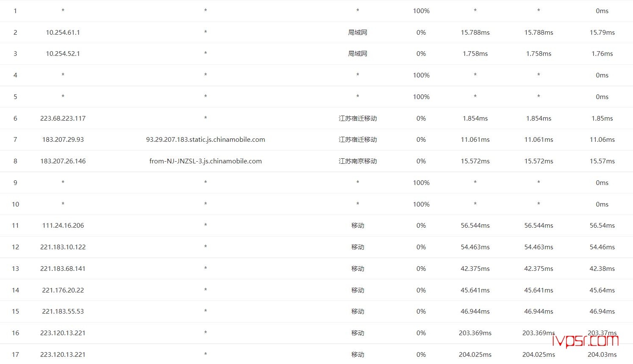The image size is (633, 364).
Task: Select IP 223.68.223.117 in hop 6
Action: pyautogui.click(x=63, y=119)
